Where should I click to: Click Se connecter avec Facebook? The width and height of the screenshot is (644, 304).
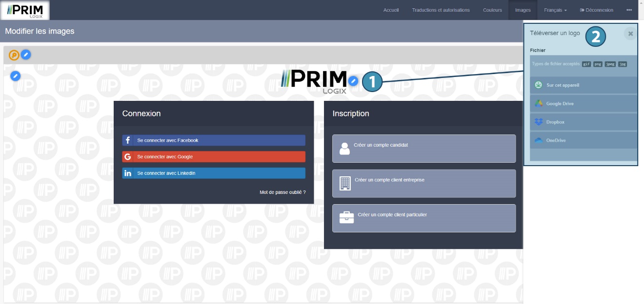[214, 140]
